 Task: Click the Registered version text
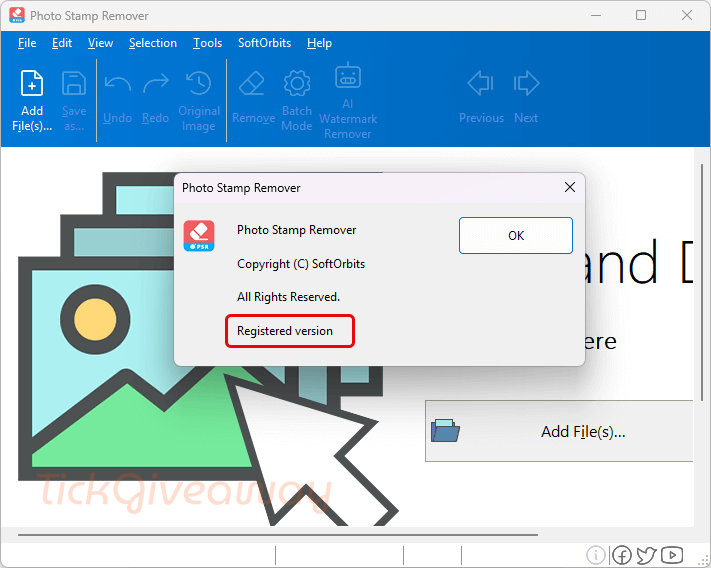pyautogui.click(x=285, y=331)
